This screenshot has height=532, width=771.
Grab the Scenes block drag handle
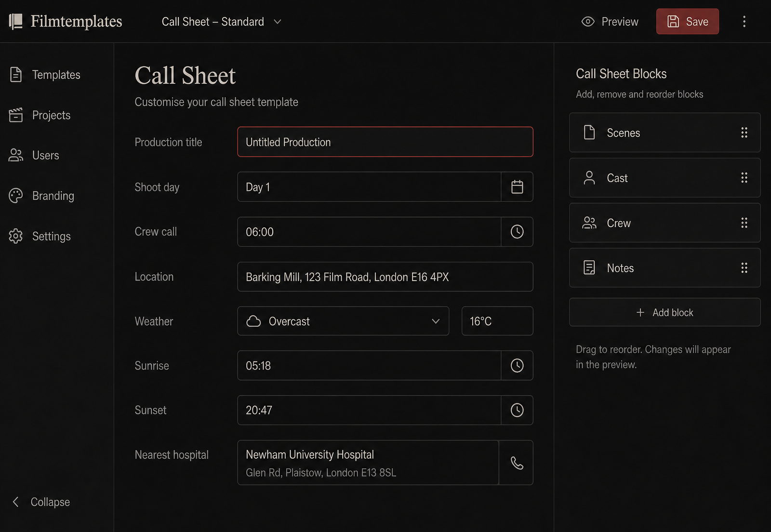click(x=744, y=133)
